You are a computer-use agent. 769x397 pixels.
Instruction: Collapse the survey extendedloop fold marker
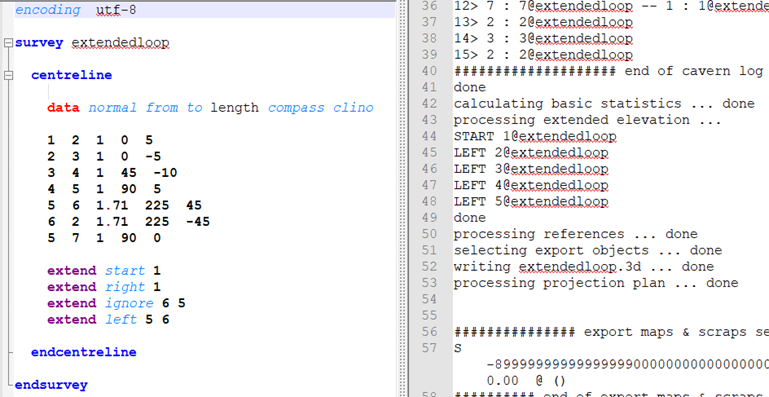pyautogui.click(x=8, y=43)
